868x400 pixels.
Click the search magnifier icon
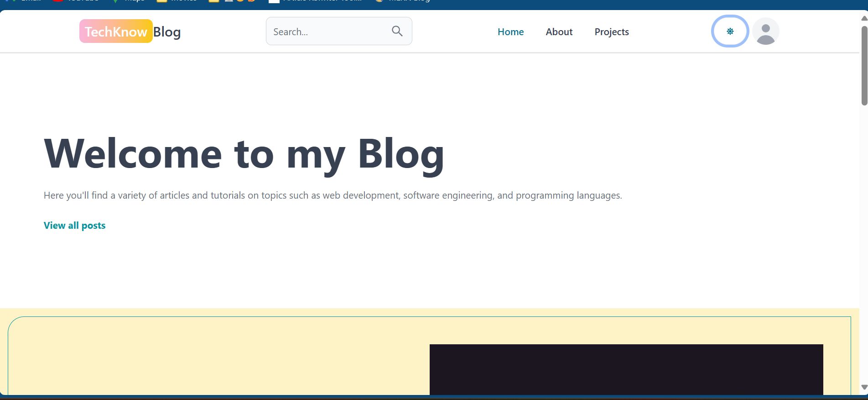click(397, 31)
